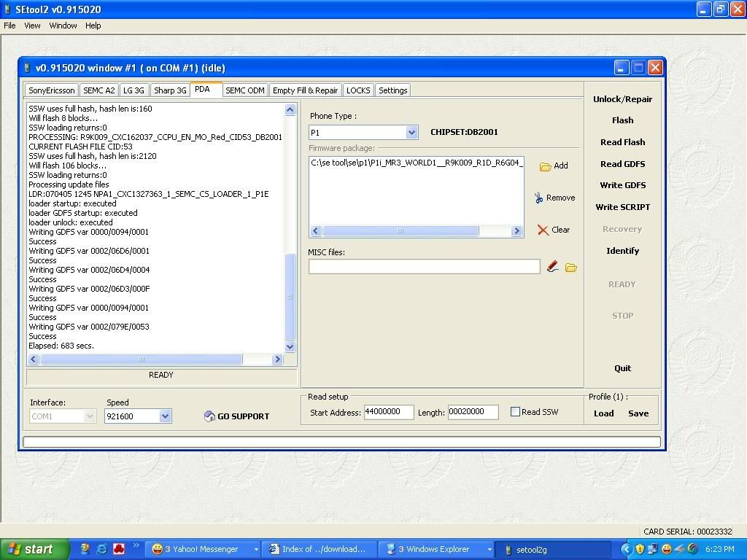Image resolution: width=747 pixels, height=560 pixels.
Task: Click the SEtool2 title bar phone icon
Action: pyautogui.click(x=7, y=9)
